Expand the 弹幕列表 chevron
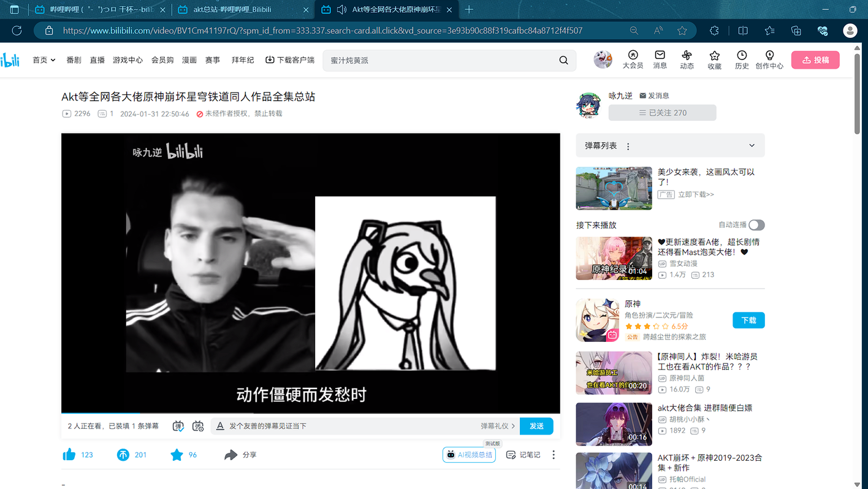This screenshot has height=489, width=868. point(752,145)
